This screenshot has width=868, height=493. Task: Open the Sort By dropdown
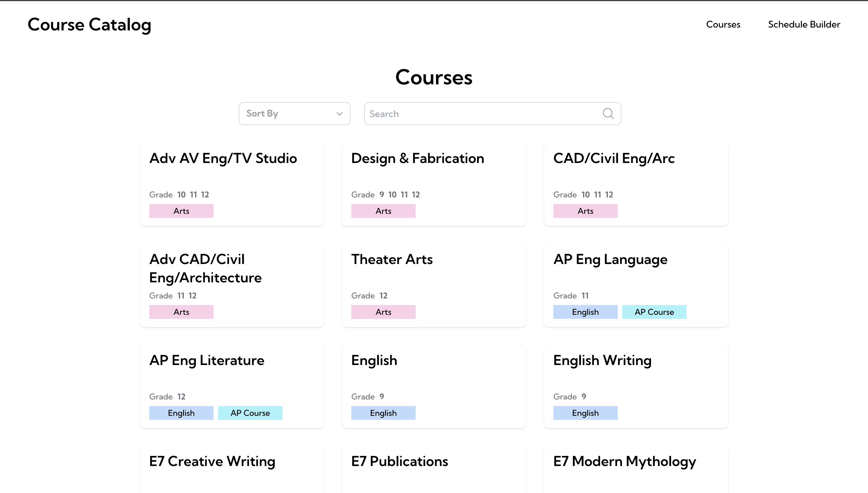coord(294,113)
